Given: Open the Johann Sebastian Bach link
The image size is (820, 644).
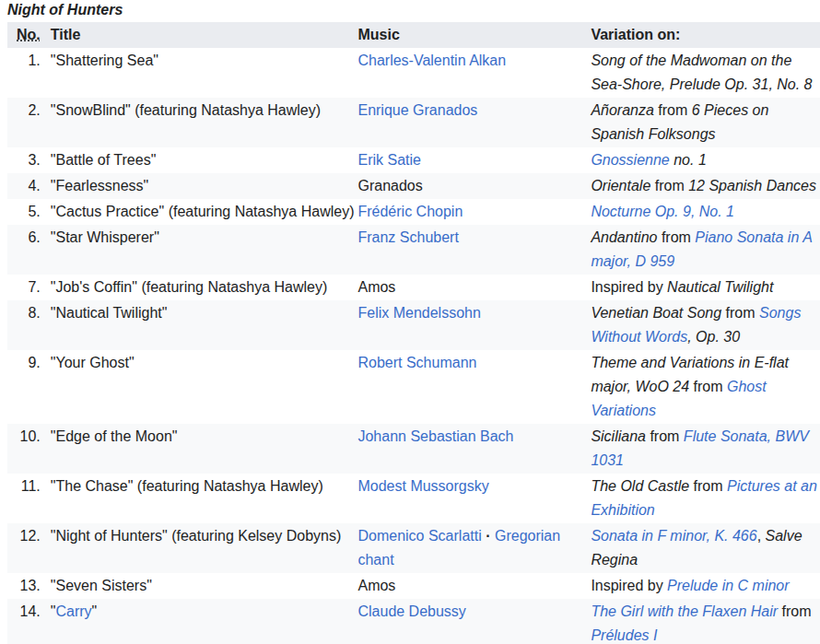Looking at the screenshot, I should click(x=436, y=437).
